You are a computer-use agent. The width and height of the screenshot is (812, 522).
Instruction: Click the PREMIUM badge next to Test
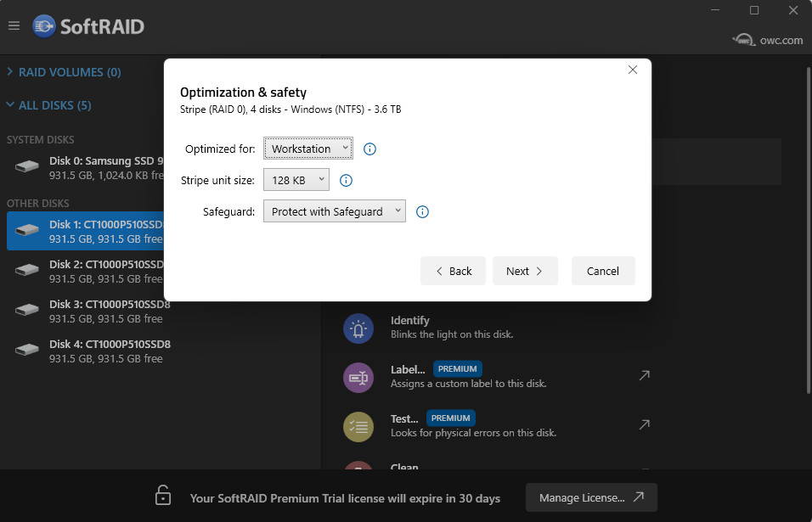[450, 418]
